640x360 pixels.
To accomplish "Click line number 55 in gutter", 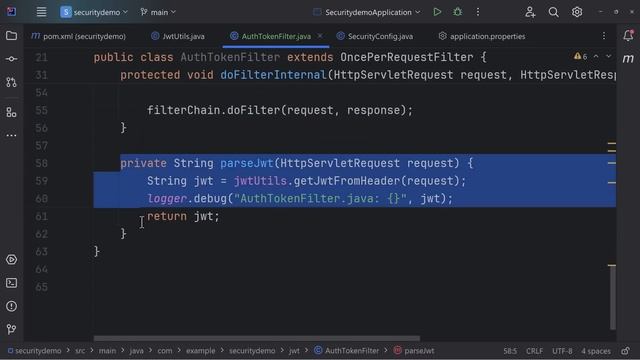I will tap(41, 110).
